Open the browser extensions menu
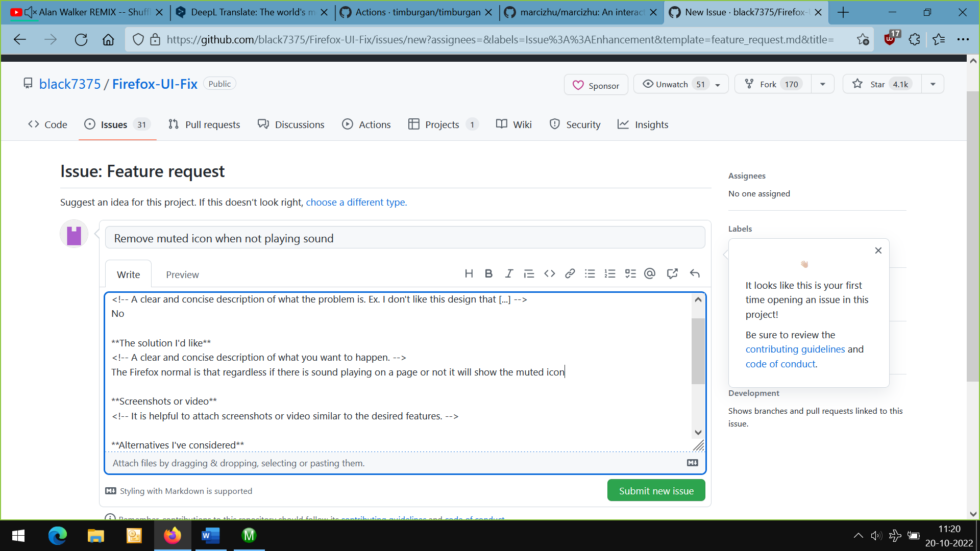This screenshot has width=980, height=551. coord(914,40)
